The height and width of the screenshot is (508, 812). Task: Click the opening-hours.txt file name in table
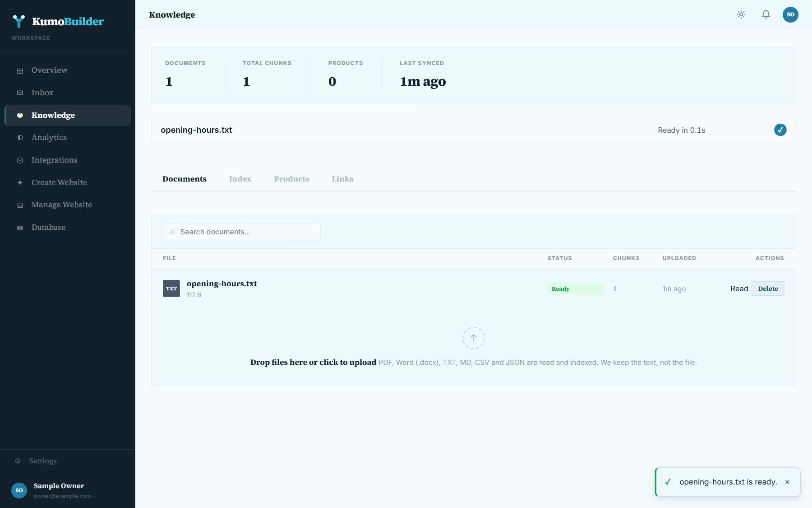click(222, 284)
